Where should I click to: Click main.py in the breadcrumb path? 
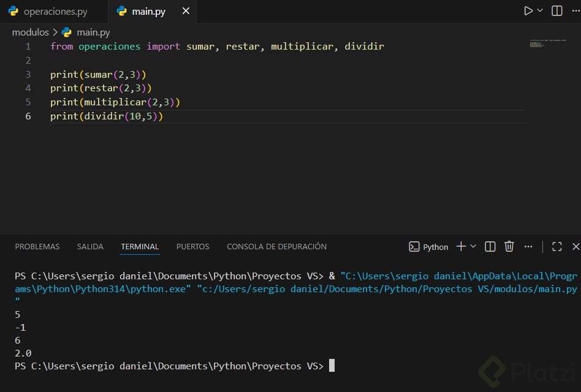tap(93, 32)
